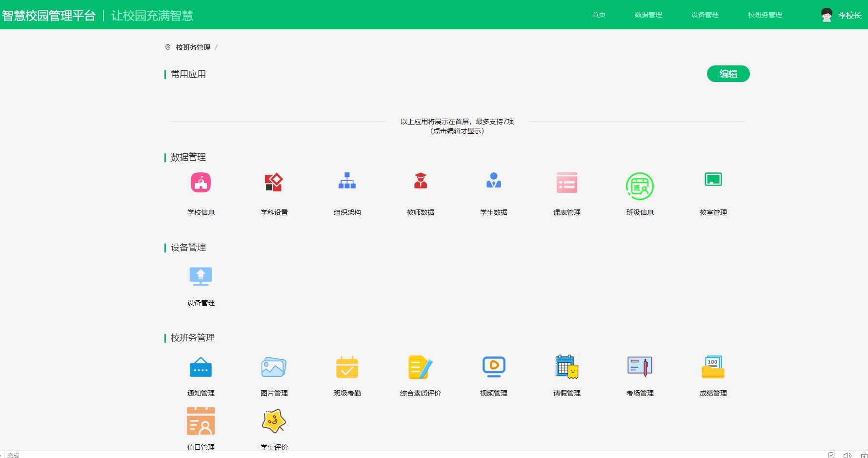Click the 值日管理 label
The height and width of the screenshot is (458, 868).
[x=201, y=447]
